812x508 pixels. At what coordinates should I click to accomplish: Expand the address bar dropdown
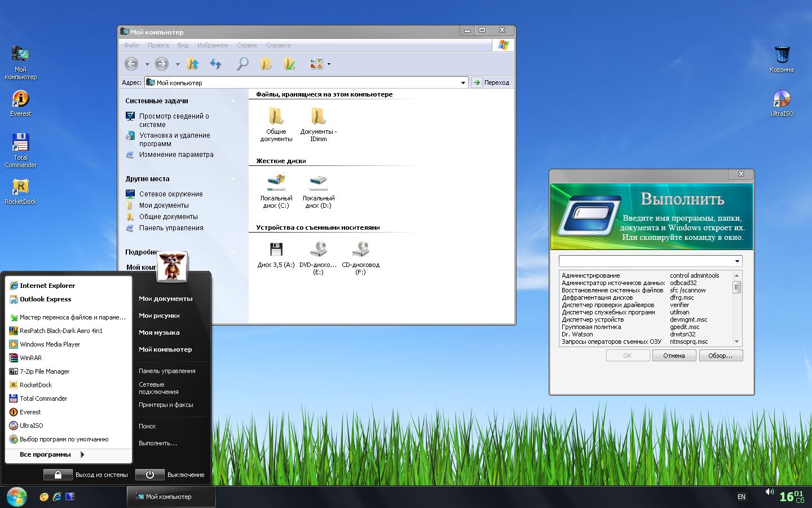tap(463, 83)
